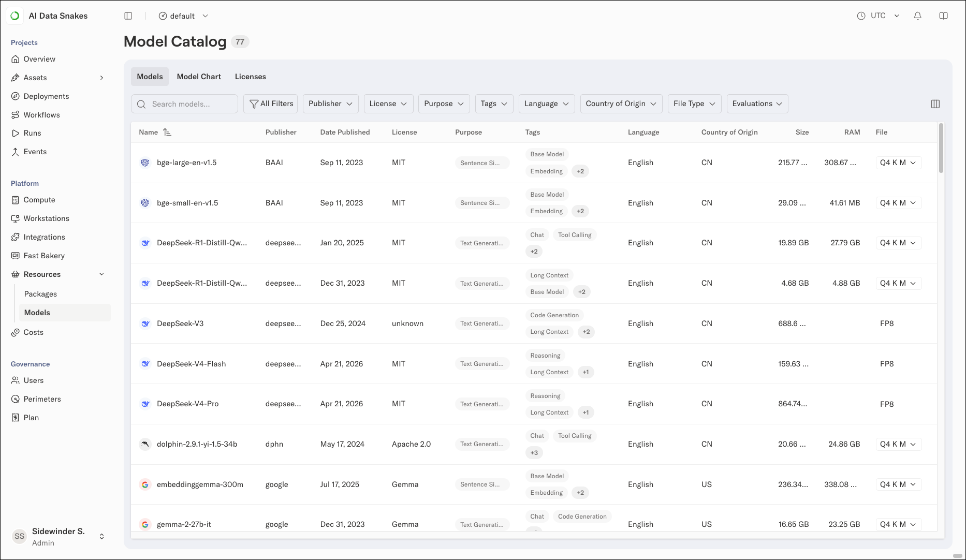Go to Deployments in sidebar
The height and width of the screenshot is (560, 966).
[x=46, y=96]
